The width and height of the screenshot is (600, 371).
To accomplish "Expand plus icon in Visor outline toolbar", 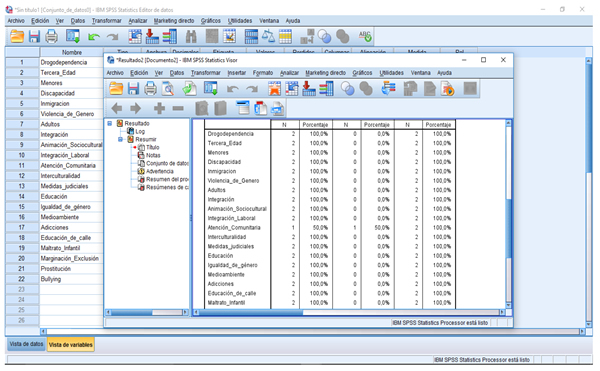I will 159,109.
